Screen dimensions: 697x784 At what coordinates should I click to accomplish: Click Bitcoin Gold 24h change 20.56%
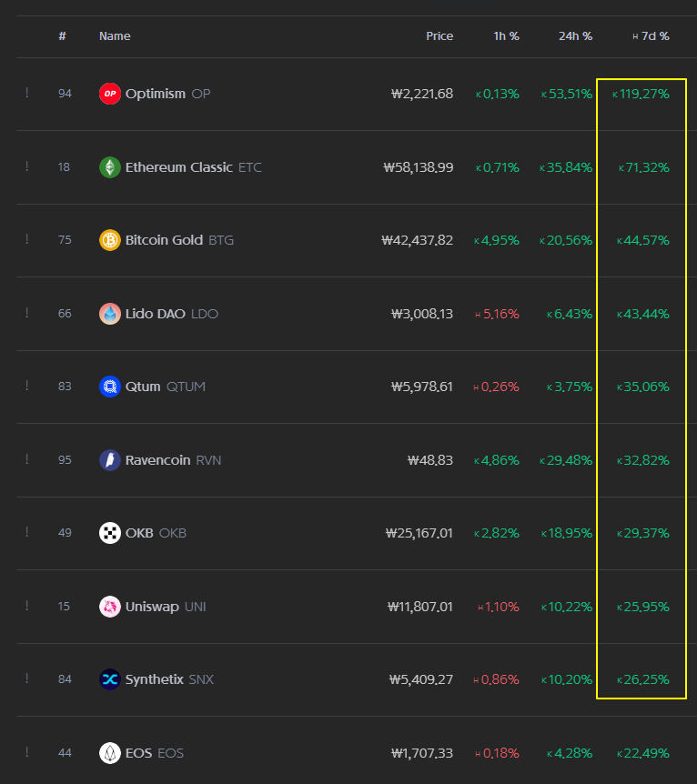click(x=566, y=240)
